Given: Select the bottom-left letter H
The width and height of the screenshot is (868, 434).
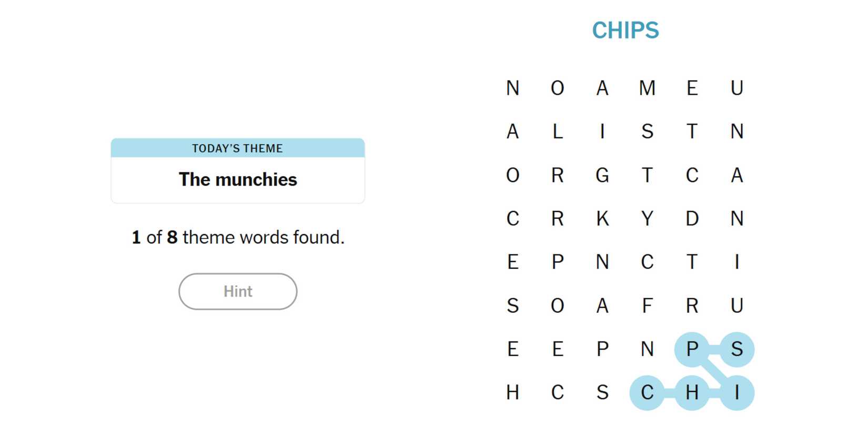Looking at the screenshot, I should pos(513,393).
